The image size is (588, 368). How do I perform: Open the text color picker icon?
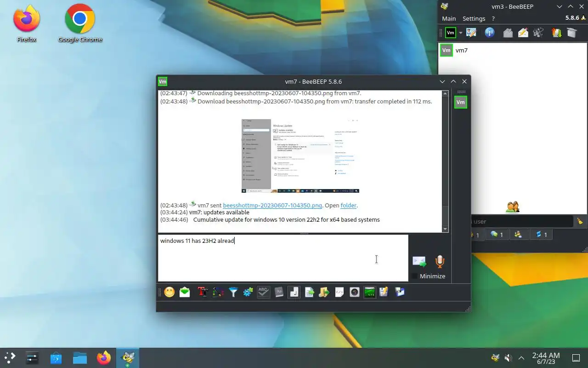218,292
